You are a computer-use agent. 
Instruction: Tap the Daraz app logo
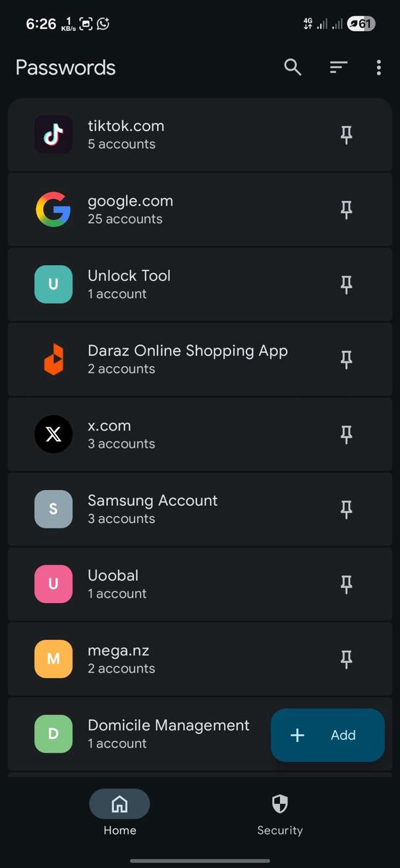53,359
